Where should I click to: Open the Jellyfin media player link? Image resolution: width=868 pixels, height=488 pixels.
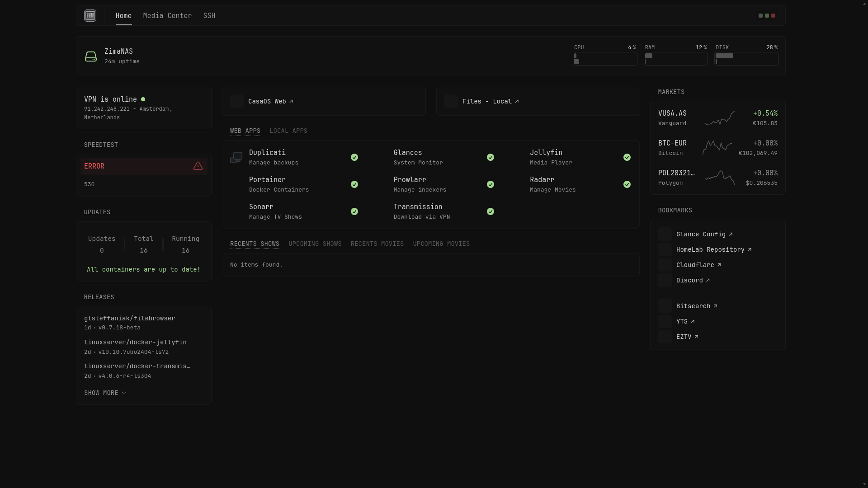click(546, 153)
